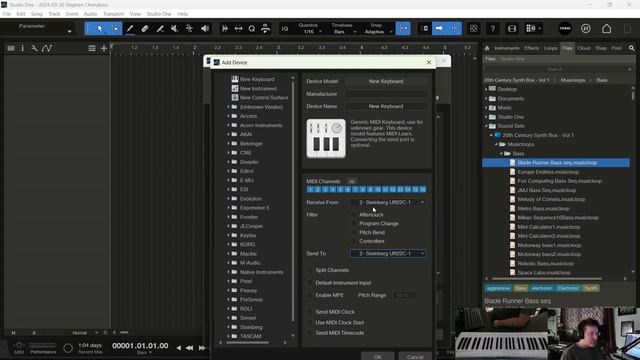640x360 pixels.
Task: Open Receive From dropdown
Action: pos(388,202)
